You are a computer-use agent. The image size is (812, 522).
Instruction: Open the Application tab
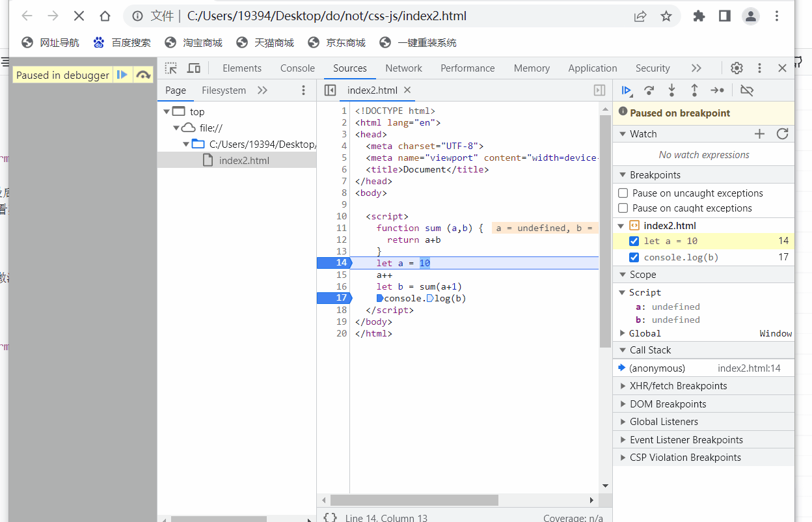pyautogui.click(x=592, y=68)
